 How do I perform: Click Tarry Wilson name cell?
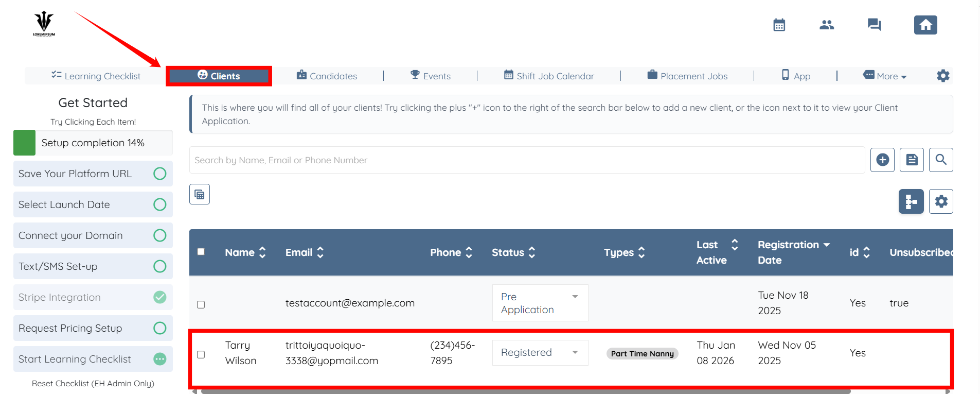(x=241, y=353)
